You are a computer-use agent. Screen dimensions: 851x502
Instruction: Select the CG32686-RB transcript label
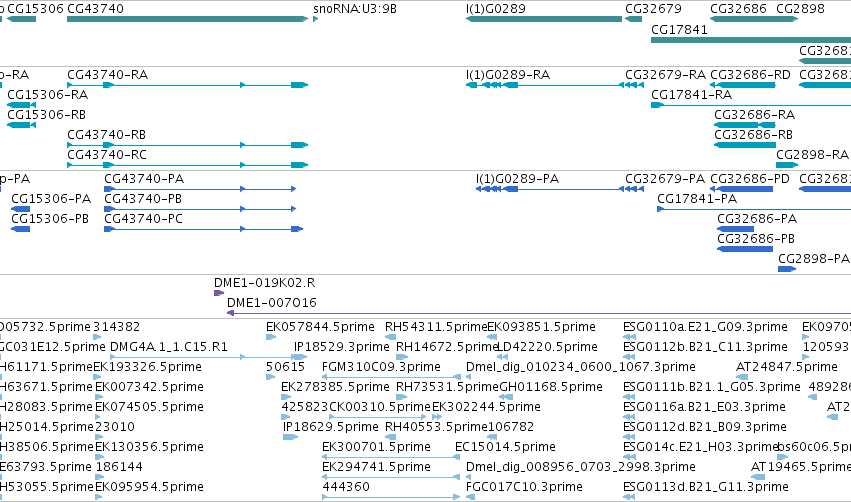tap(753, 135)
